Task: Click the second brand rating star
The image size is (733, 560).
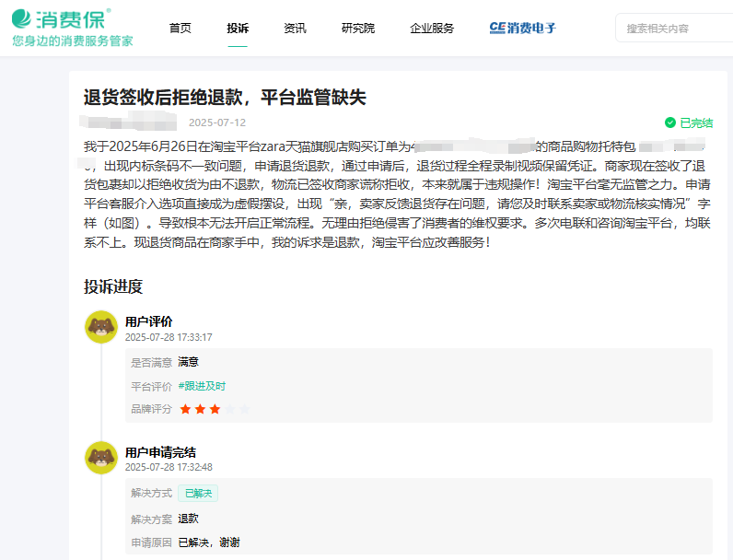Action: pos(200,410)
